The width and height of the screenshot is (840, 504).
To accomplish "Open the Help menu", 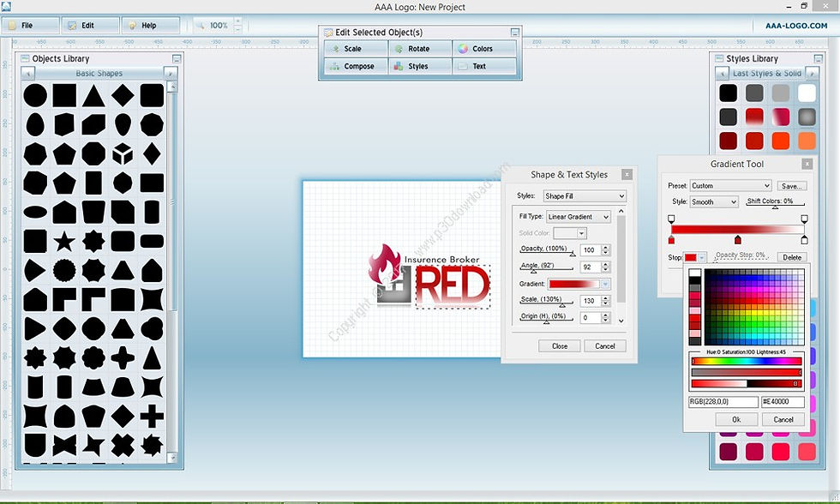I will pyautogui.click(x=151, y=25).
